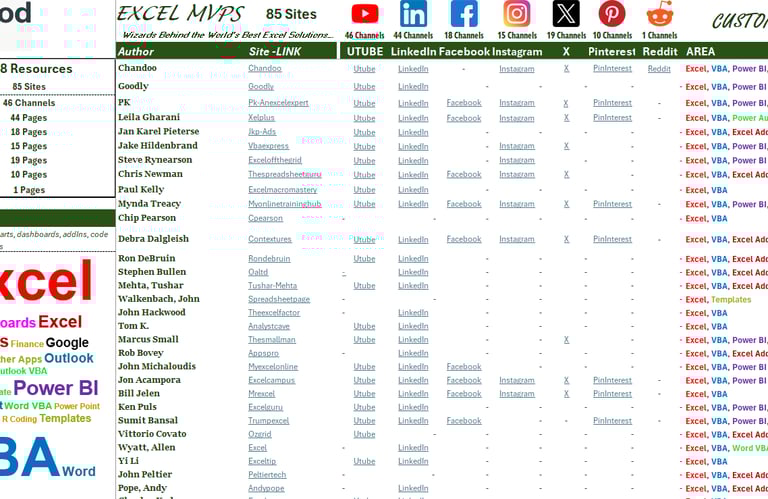The height and width of the screenshot is (499, 768).
Task: Open Jake Hildenbrand's Instagram link
Action: tap(517, 146)
